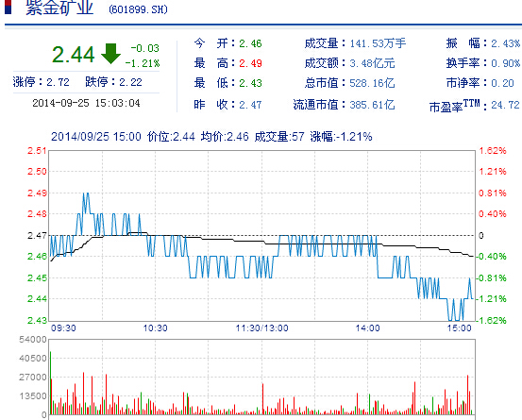Click the 11:30/13:00 time axis label
522x420 pixels.
(x=262, y=328)
